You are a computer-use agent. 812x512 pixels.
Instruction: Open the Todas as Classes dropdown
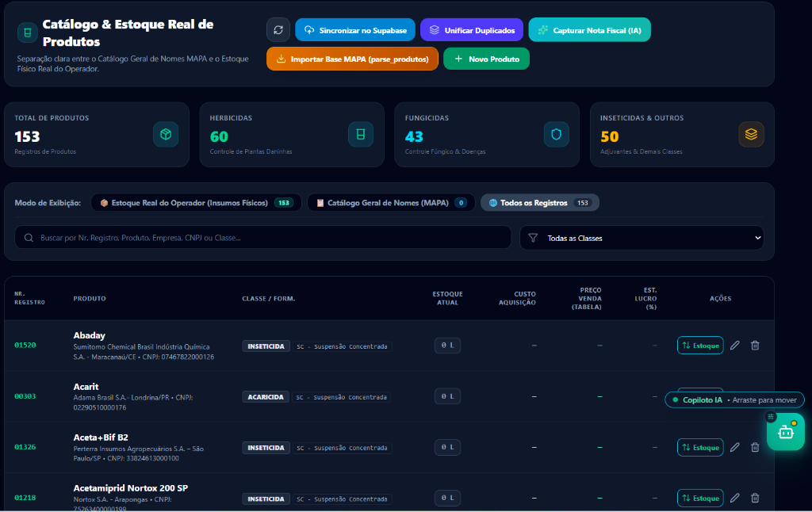[x=642, y=238]
